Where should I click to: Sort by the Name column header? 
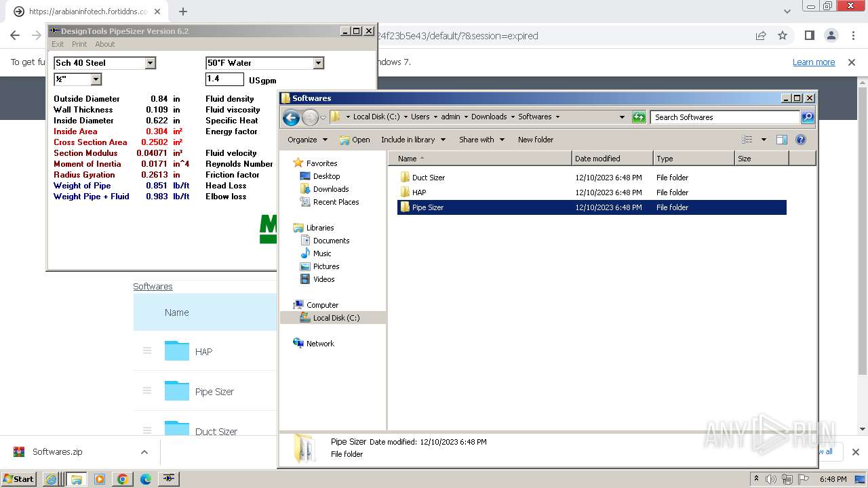pyautogui.click(x=479, y=159)
